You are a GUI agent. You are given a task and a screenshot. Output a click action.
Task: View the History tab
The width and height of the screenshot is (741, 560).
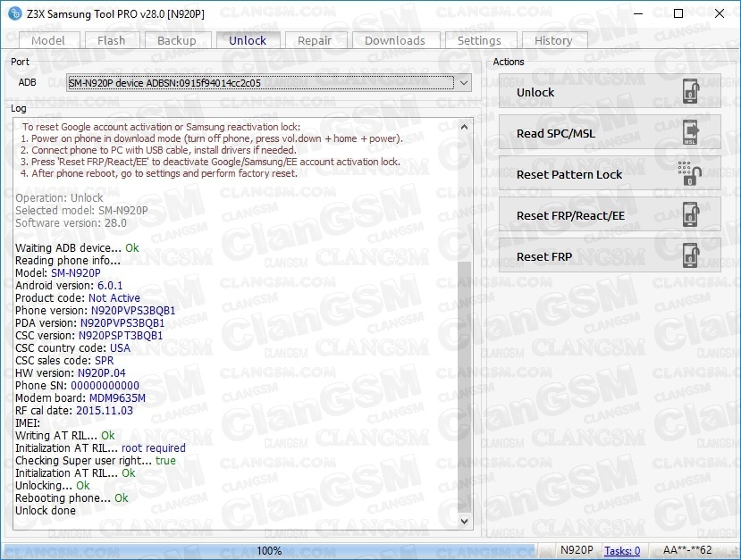coord(553,40)
